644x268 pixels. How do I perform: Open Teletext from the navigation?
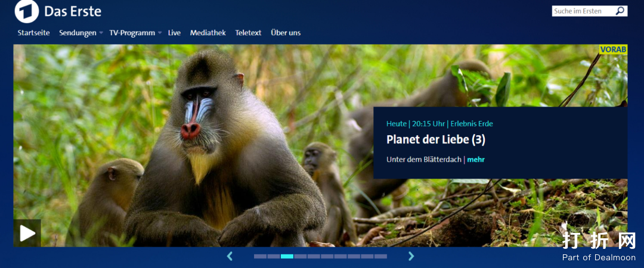248,33
